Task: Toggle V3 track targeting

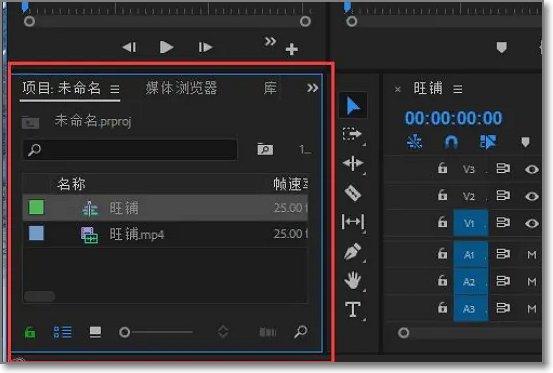Action: tap(469, 170)
